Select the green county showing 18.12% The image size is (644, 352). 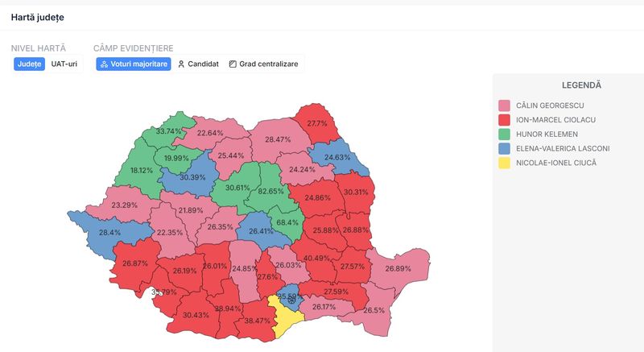[142, 171]
